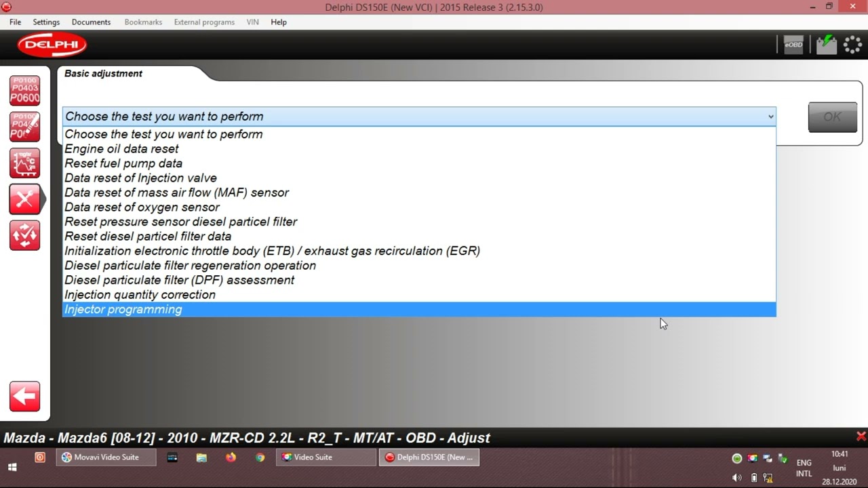This screenshot has width=868, height=488.
Task: Select the adjustment wrench tools icon
Action: pos(24,199)
